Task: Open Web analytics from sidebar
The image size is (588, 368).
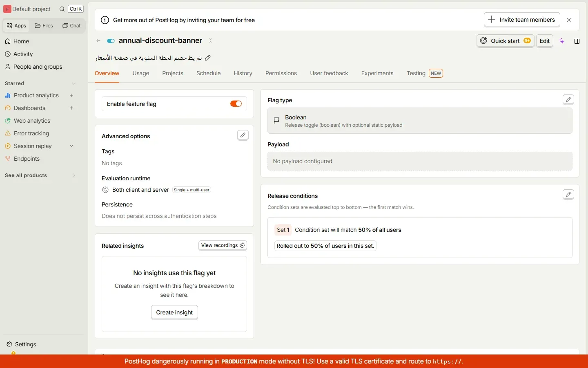Action: pos(32,121)
